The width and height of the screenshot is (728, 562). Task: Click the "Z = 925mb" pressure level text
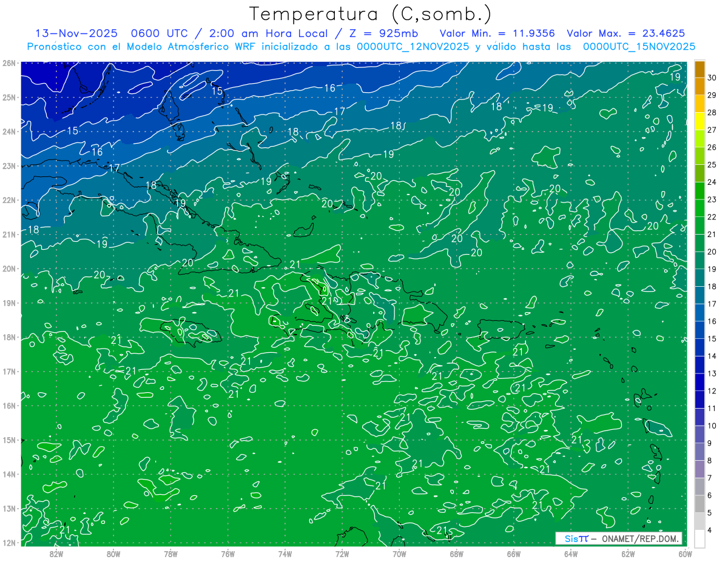tap(384, 33)
